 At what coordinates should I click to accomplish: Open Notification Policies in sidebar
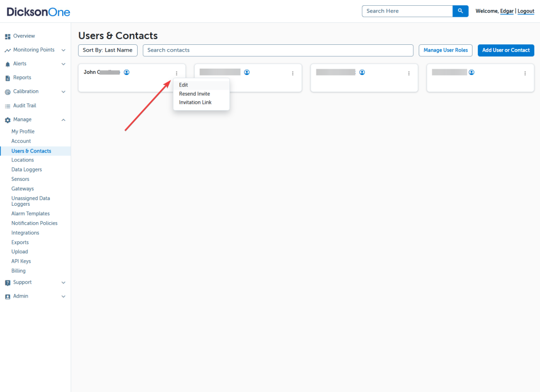(34, 223)
